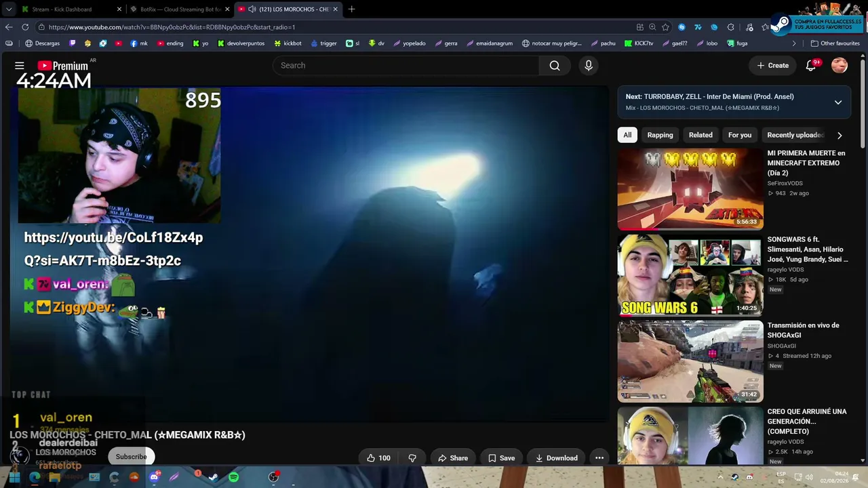Select the Related filter chip
868x488 pixels.
(x=701, y=135)
